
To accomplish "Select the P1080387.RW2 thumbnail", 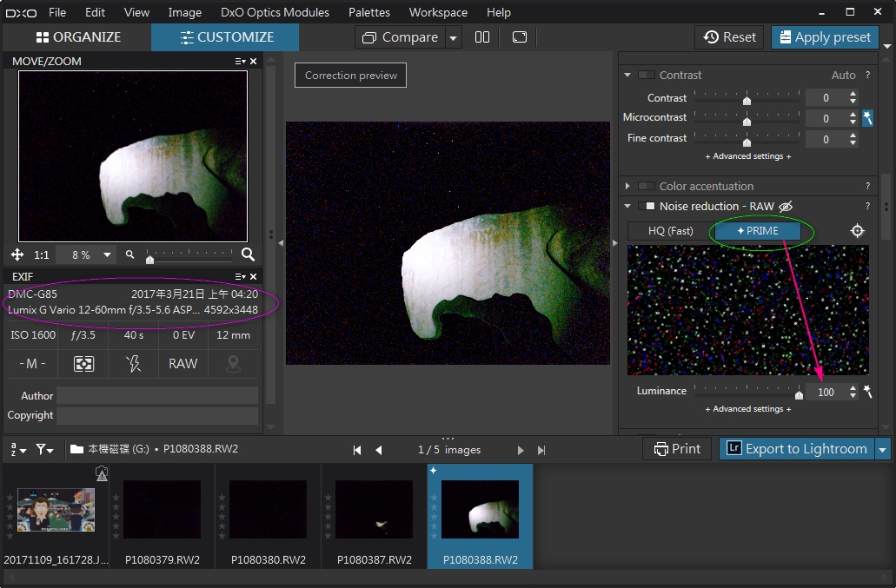I will tap(375, 517).
